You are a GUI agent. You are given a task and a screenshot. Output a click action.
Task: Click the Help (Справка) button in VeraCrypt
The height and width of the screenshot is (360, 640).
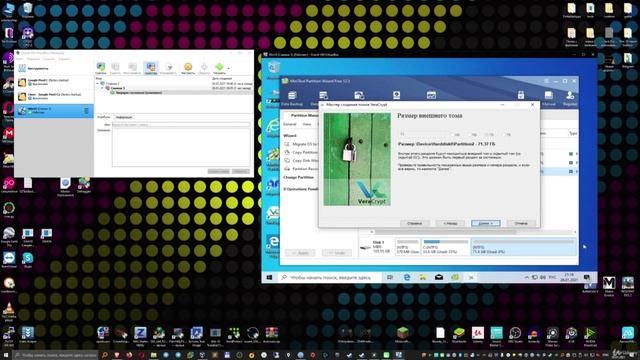coord(414,223)
